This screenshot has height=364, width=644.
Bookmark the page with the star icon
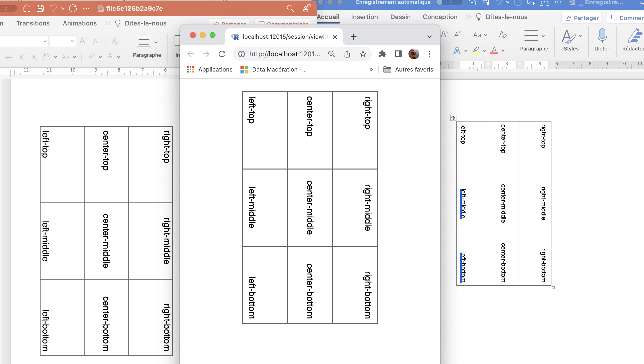pyautogui.click(x=363, y=54)
